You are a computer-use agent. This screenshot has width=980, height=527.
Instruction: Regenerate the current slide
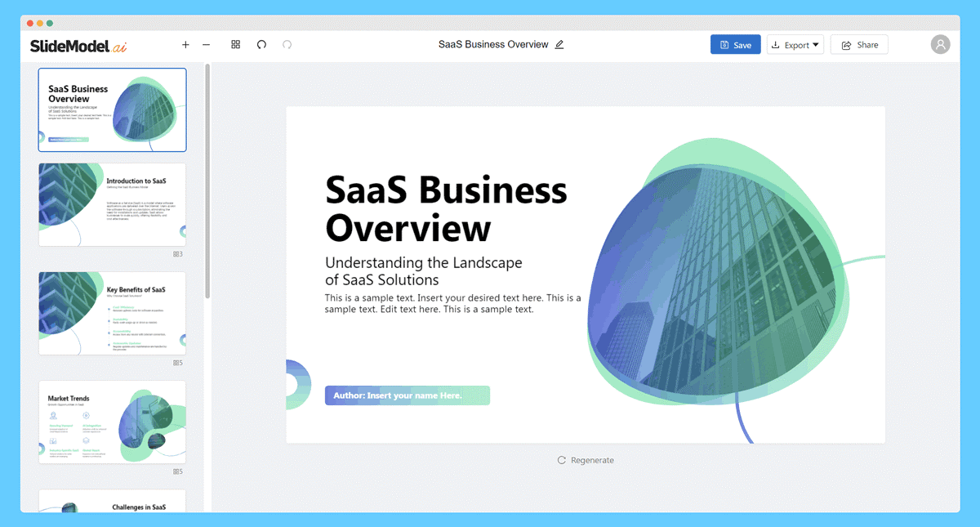[586, 460]
